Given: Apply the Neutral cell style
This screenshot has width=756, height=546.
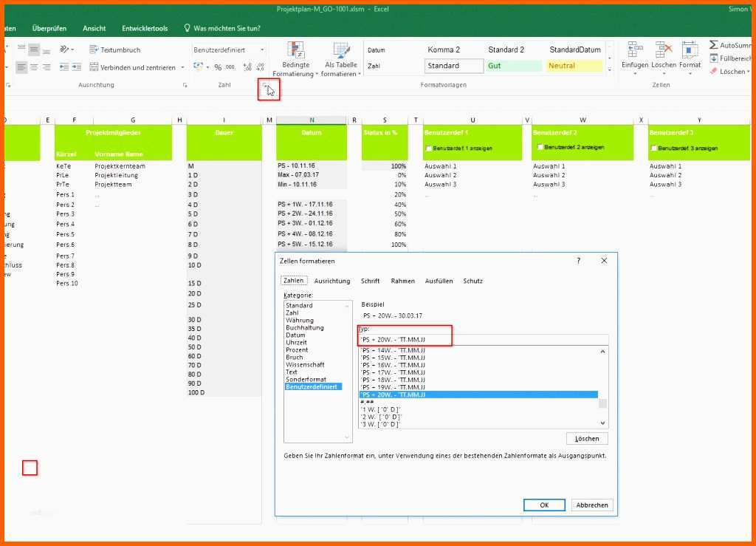Looking at the screenshot, I should coord(574,66).
